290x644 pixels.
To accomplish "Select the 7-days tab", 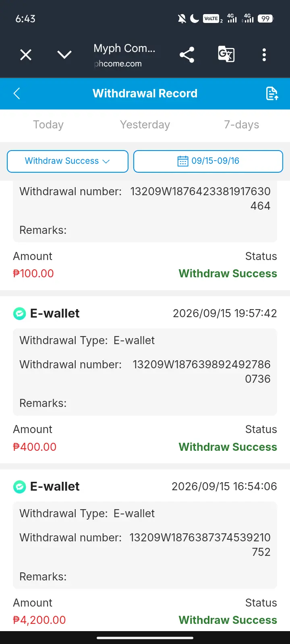I will coord(242,125).
